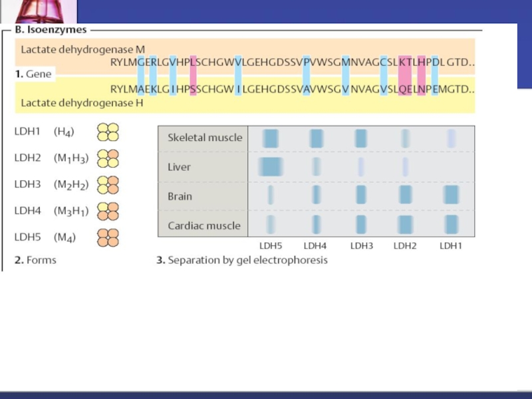Click the LDH5 column label under the gel
The height and width of the screenshot is (399, 532).
pyautogui.click(x=271, y=246)
